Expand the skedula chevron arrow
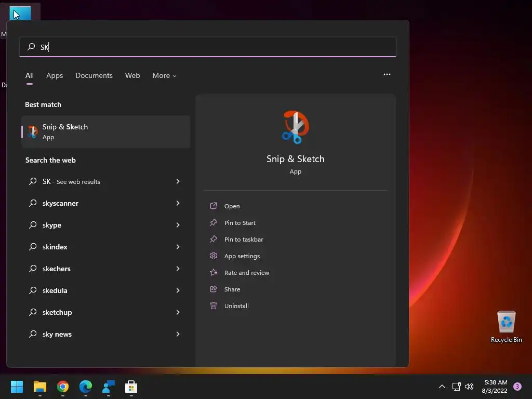Screen dimensions: 532x399 pyautogui.click(x=178, y=290)
